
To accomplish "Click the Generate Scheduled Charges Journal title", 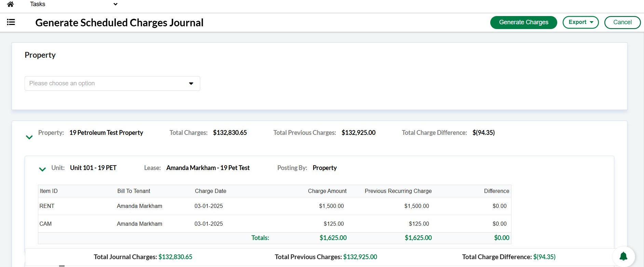I will [119, 23].
